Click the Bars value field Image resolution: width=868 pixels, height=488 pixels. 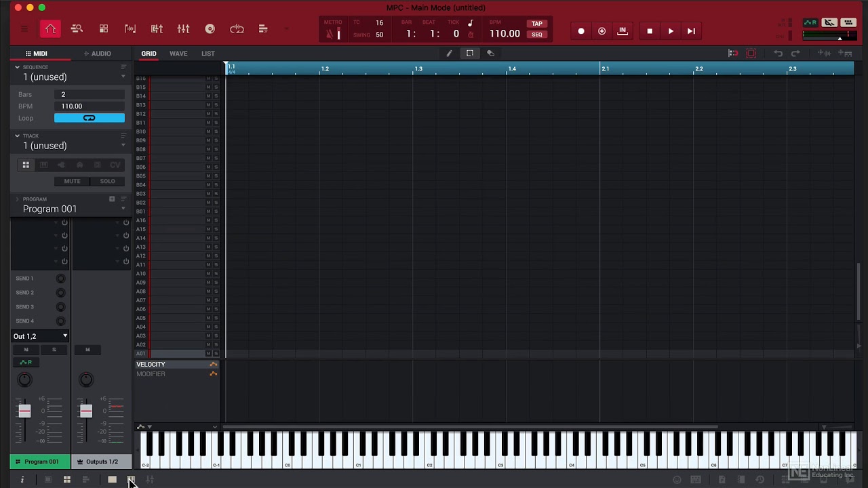(x=90, y=94)
